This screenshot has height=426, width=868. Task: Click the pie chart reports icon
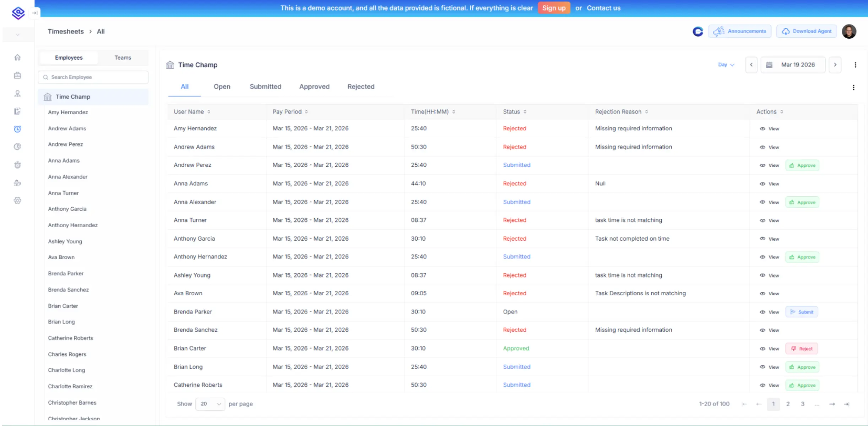[17, 147]
